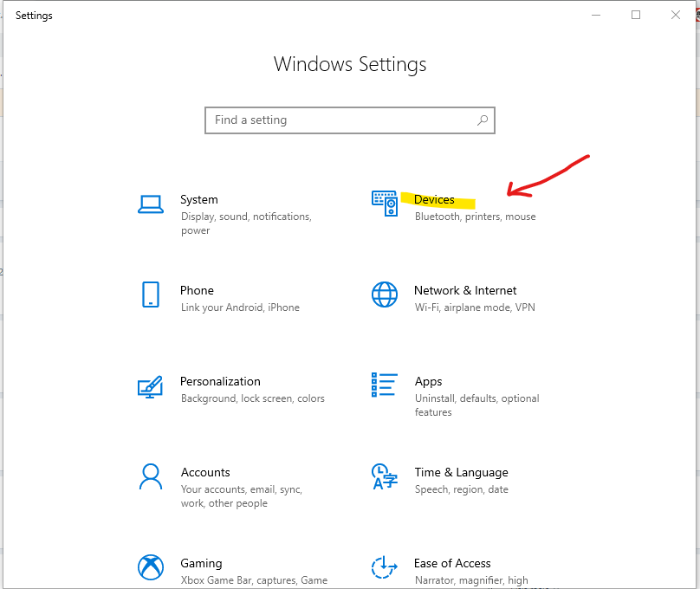Click 'Bluetooth, printers, mouse' description
Viewport: 700px width, 589px height.
coord(475,217)
